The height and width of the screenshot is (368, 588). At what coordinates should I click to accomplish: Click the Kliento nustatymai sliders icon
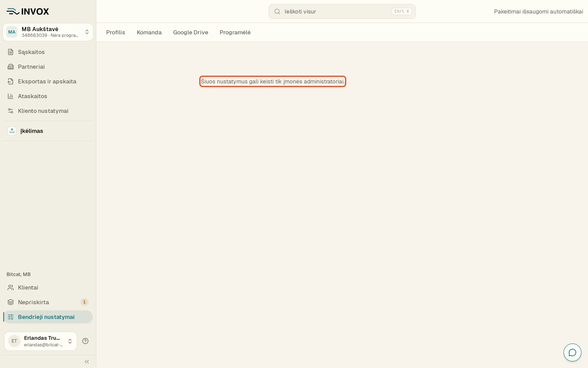point(10,111)
